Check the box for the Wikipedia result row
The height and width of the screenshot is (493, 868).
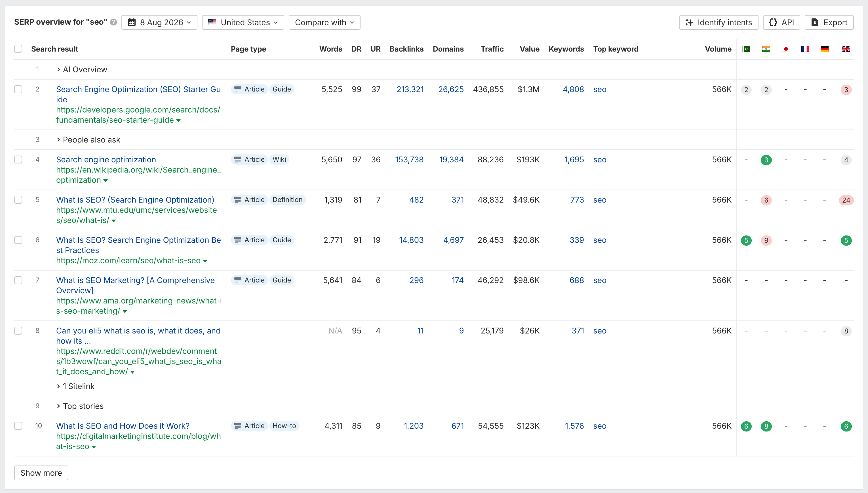[18, 160]
